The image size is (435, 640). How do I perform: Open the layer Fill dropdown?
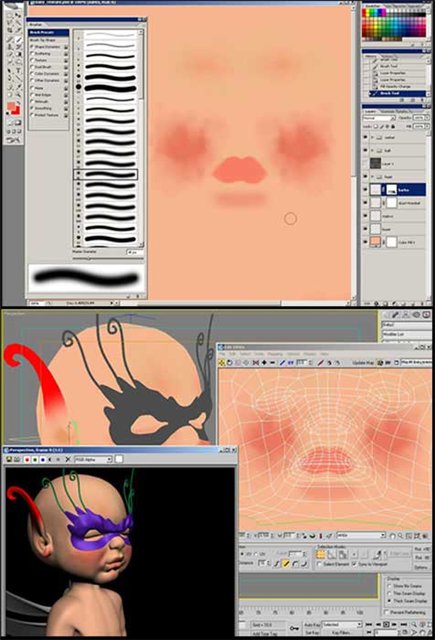(427, 127)
